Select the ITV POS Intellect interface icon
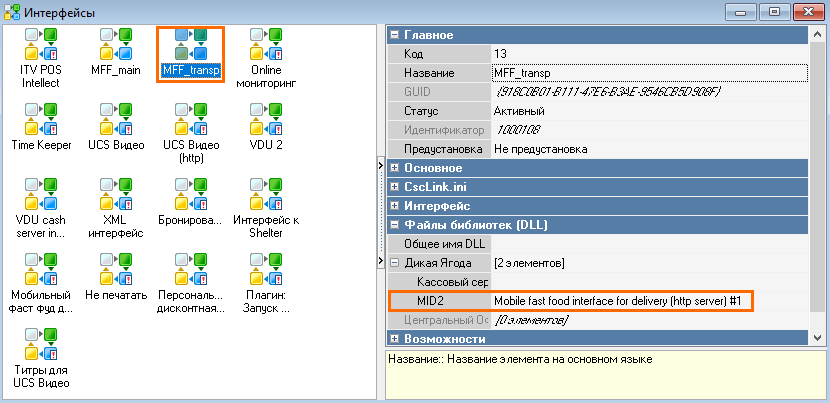The width and height of the screenshot is (830, 403). point(41,46)
